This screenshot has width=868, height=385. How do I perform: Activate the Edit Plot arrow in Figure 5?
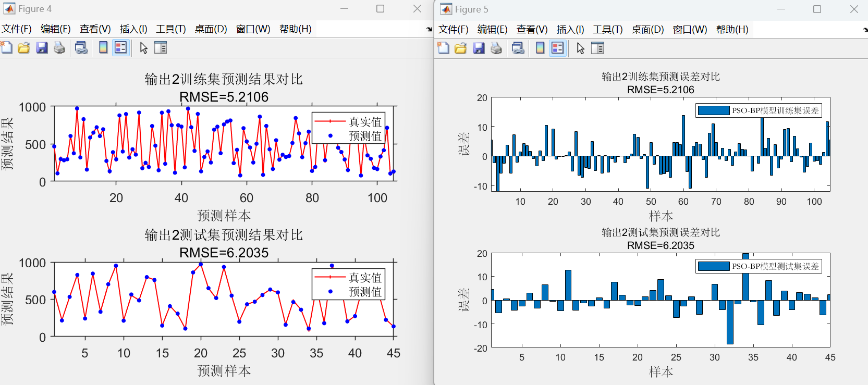[x=580, y=48]
